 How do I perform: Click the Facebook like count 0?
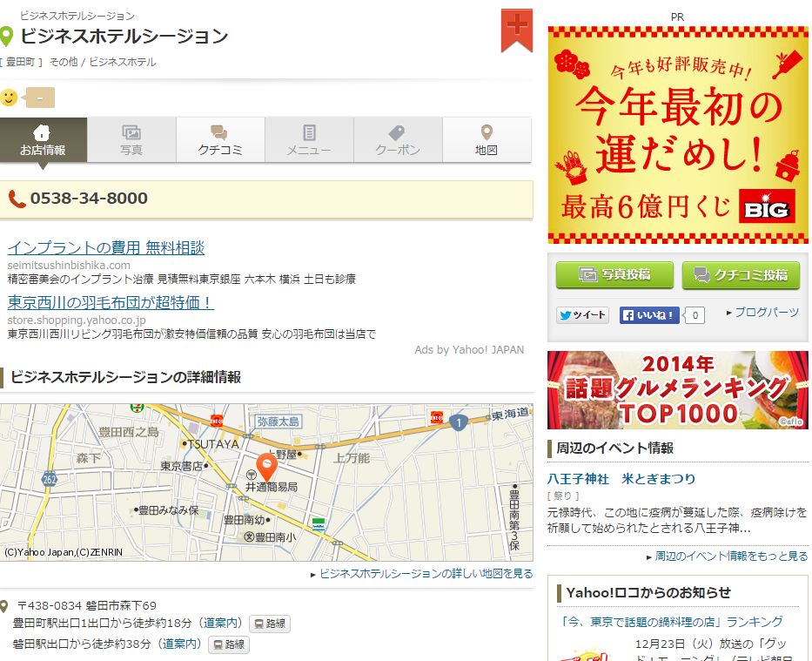695,315
